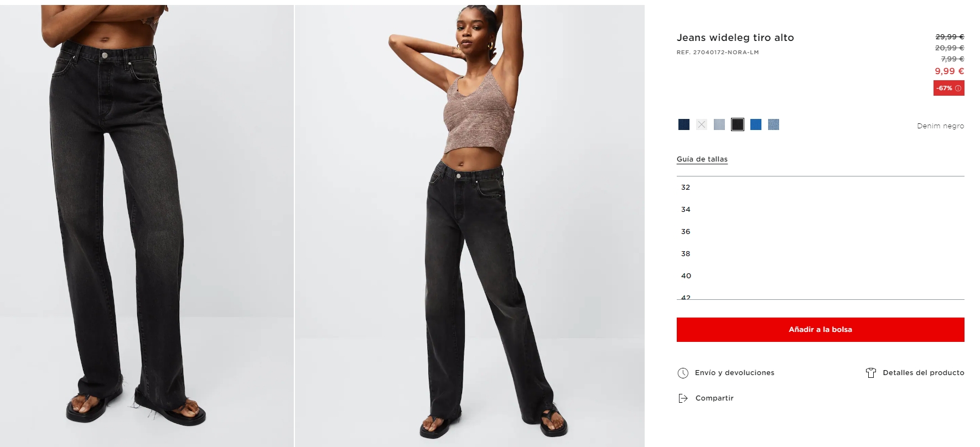Select the crossed-out unavailable color swatch

pyautogui.click(x=702, y=124)
